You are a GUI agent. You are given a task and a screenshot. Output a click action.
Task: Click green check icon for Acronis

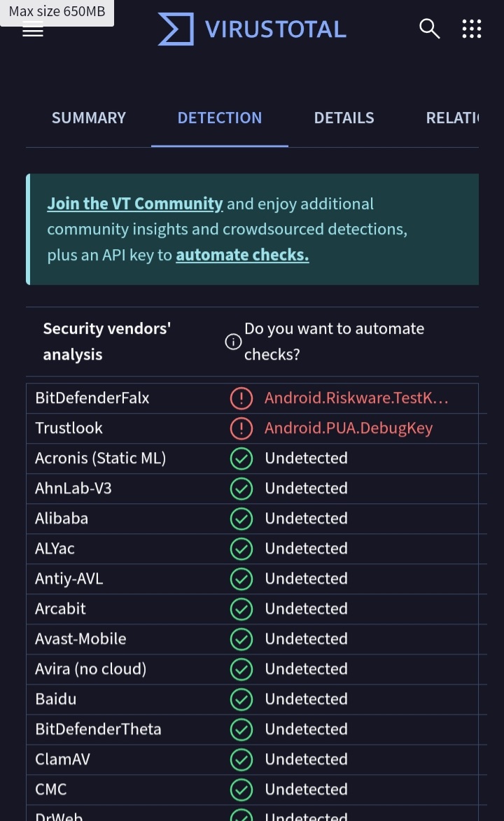point(241,458)
